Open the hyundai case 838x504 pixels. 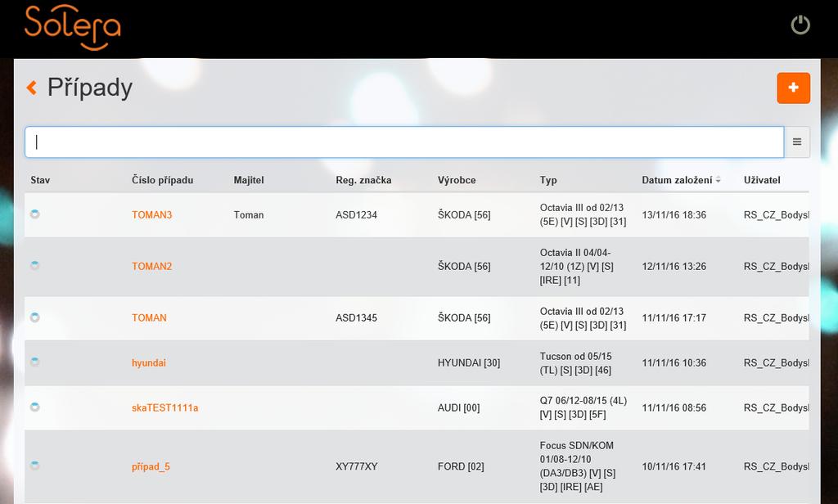tap(149, 363)
